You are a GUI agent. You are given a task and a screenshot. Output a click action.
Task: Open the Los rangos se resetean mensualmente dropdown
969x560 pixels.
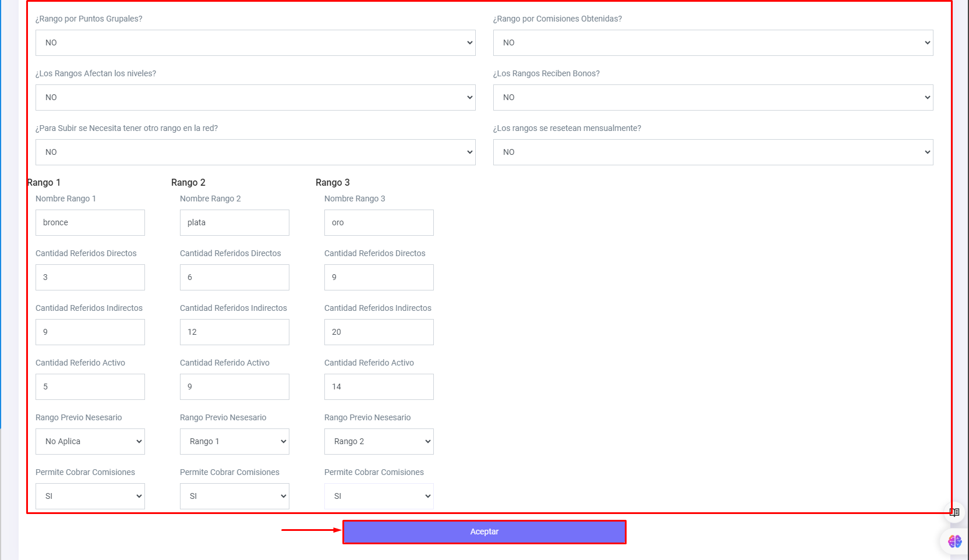click(x=713, y=153)
